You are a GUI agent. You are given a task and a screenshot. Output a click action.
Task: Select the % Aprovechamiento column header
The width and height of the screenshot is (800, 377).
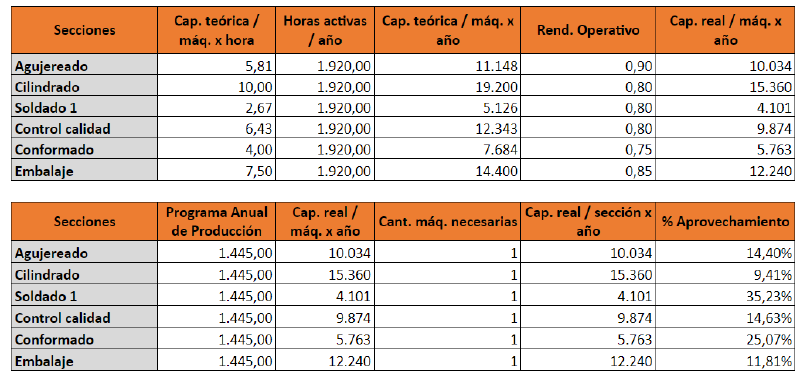pyautogui.click(x=724, y=221)
